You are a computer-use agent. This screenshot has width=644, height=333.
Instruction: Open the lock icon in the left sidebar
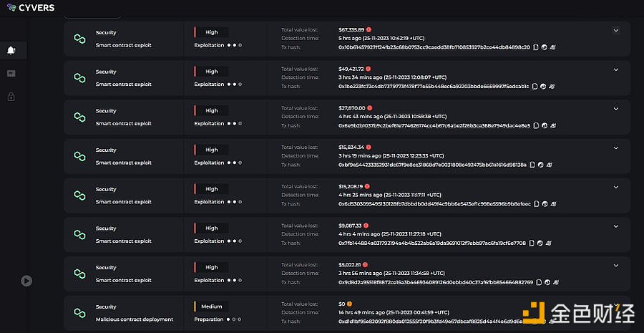tap(11, 97)
